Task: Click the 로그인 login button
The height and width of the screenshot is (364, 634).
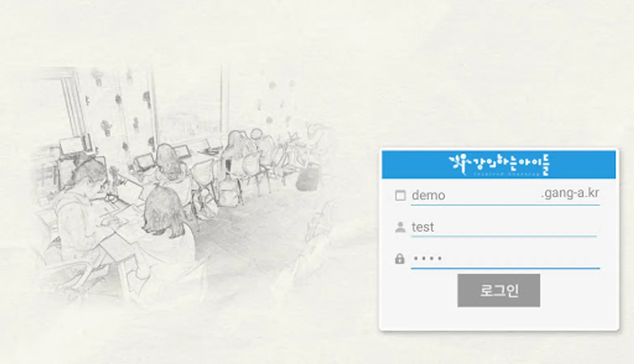Action: coord(498,290)
